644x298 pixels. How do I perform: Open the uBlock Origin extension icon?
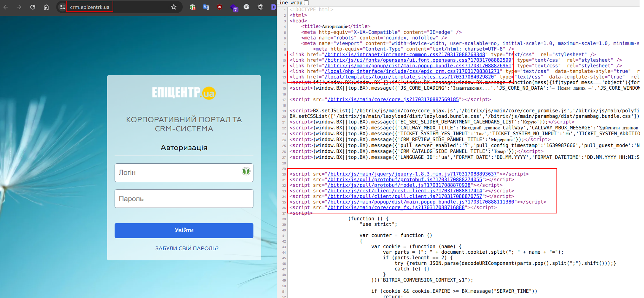pyautogui.click(x=219, y=7)
